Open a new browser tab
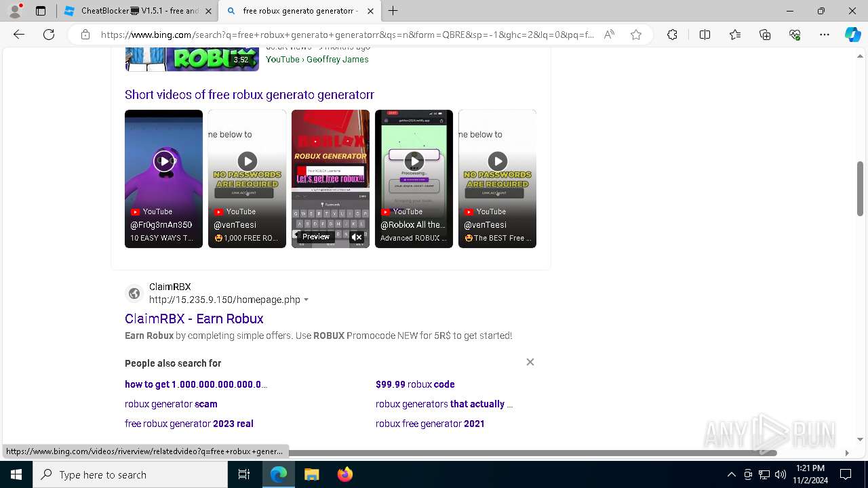The height and width of the screenshot is (488, 868). (393, 11)
